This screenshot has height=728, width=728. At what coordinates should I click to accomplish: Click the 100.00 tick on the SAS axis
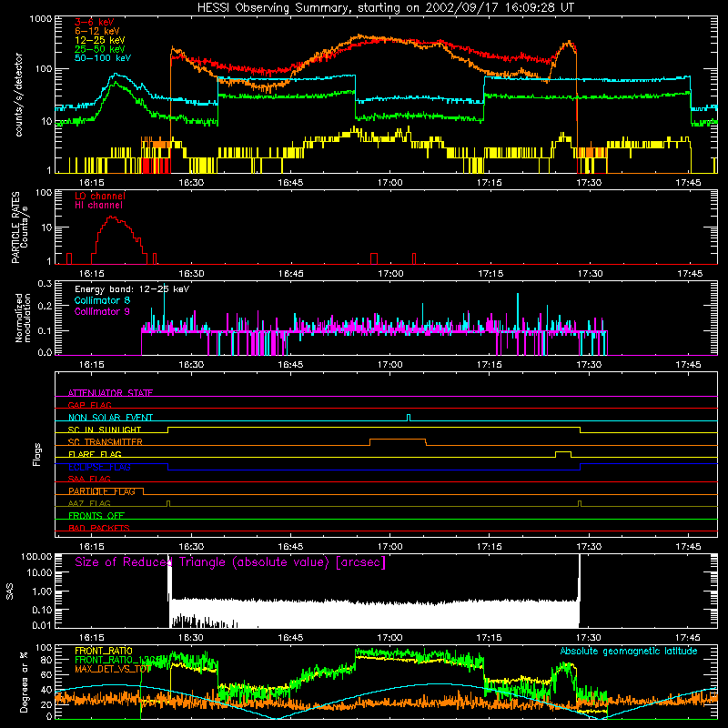pyautogui.click(x=36, y=556)
